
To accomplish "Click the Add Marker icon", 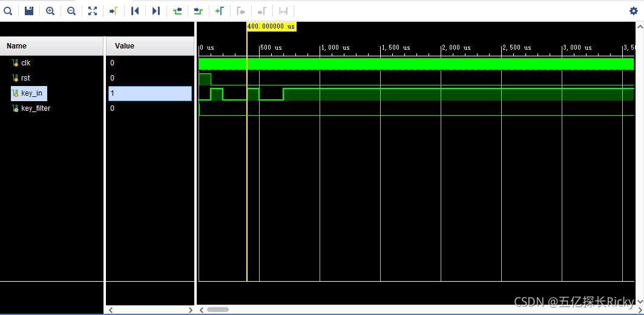I will click(x=219, y=11).
